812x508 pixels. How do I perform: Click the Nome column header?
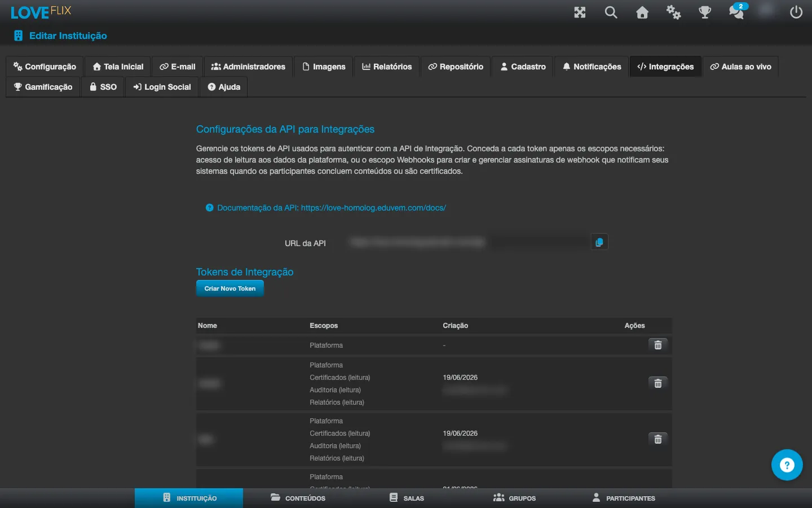pyautogui.click(x=208, y=326)
